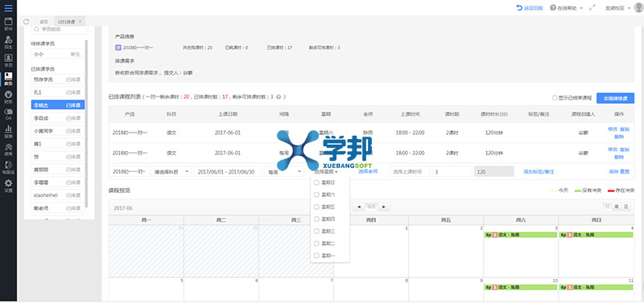Viewport: 644px width, 303px height.
Task: Open the OA sidebar module
Action: click(8, 114)
